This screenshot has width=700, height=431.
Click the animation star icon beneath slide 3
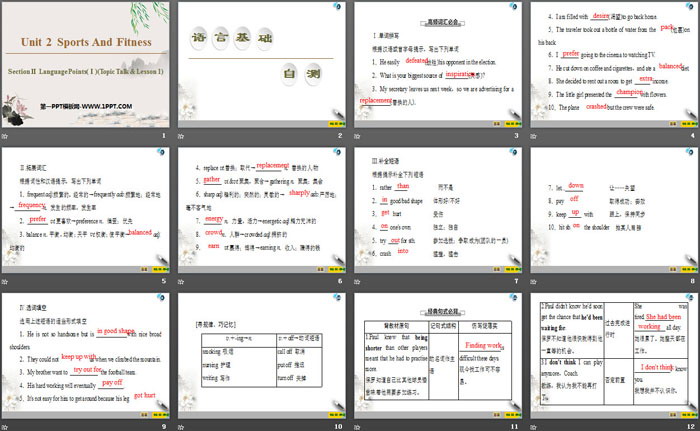[x=357, y=136]
